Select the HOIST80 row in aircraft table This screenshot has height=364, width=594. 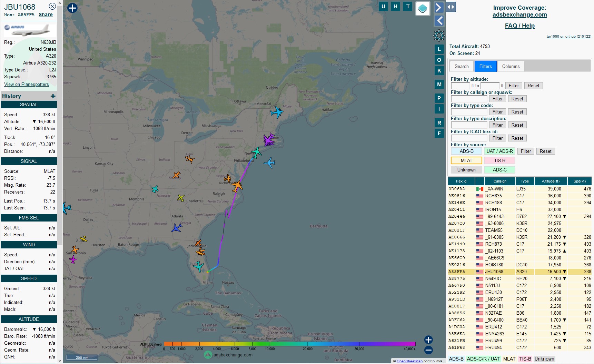pos(519,265)
